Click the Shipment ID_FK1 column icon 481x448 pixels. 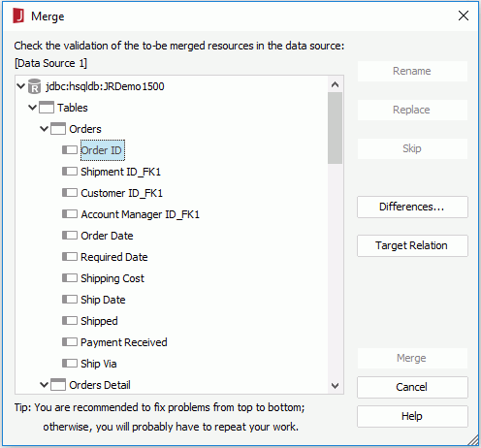pos(70,172)
